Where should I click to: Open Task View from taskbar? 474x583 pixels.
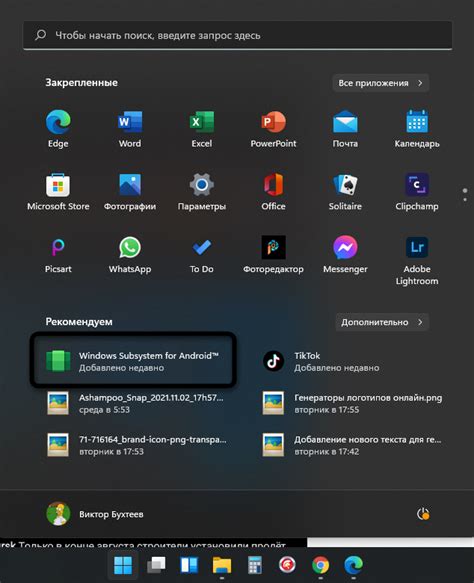point(156,565)
